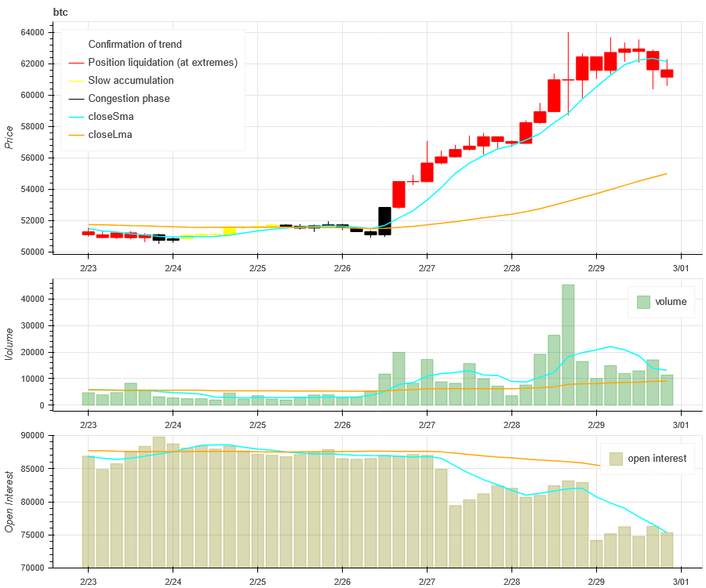Click the open interest legend swatch
This screenshot has width=706, height=588.
616,459
